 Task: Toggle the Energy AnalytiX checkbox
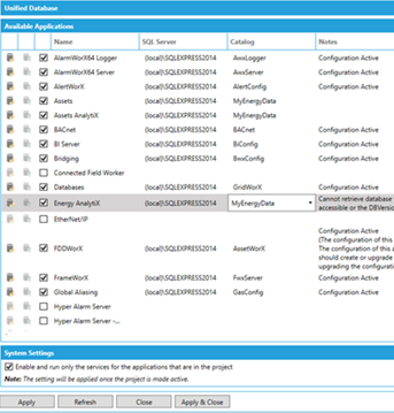[43, 203]
